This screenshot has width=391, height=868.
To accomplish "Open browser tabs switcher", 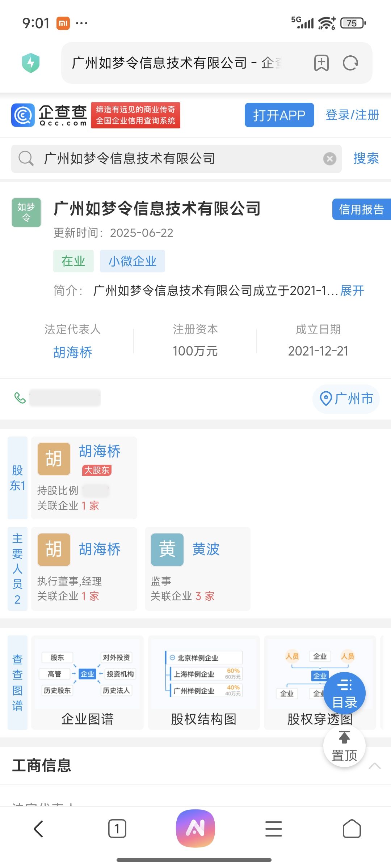I will coord(117,829).
